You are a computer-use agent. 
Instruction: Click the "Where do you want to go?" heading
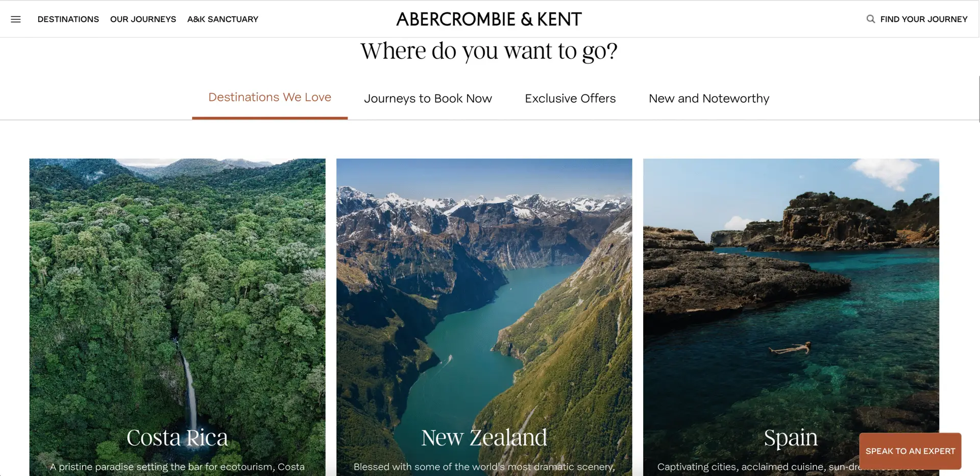click(x=488, y=51)
